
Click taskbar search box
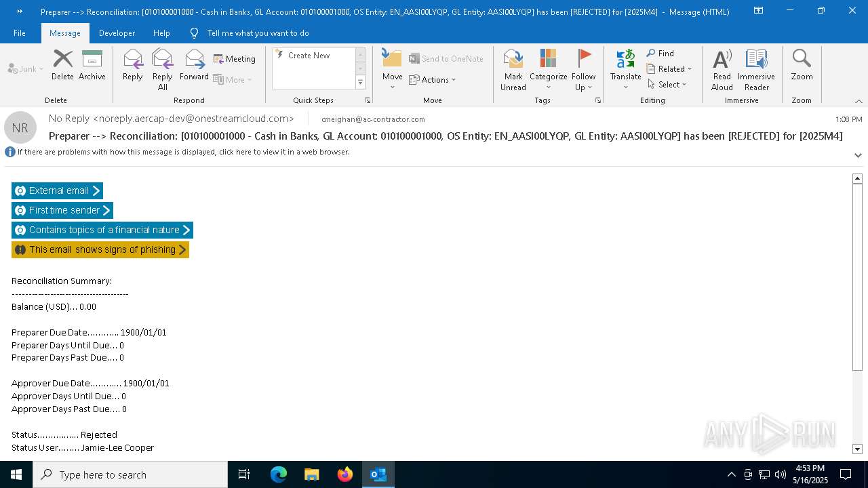130,474
